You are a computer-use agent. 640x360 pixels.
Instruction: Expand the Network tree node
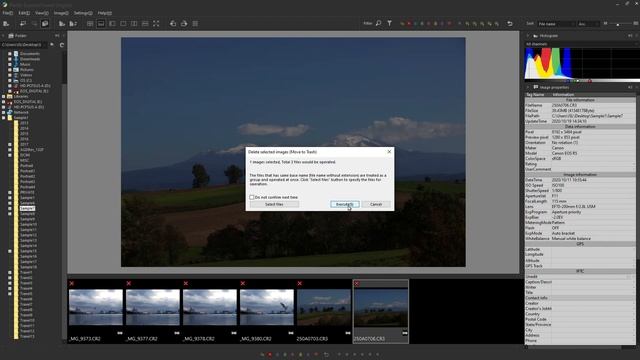click(4, 112)
